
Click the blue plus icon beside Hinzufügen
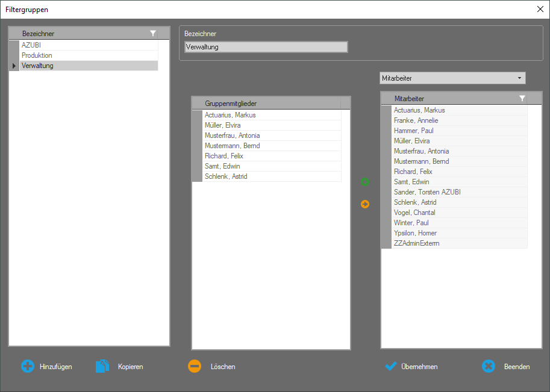[28, 366]
